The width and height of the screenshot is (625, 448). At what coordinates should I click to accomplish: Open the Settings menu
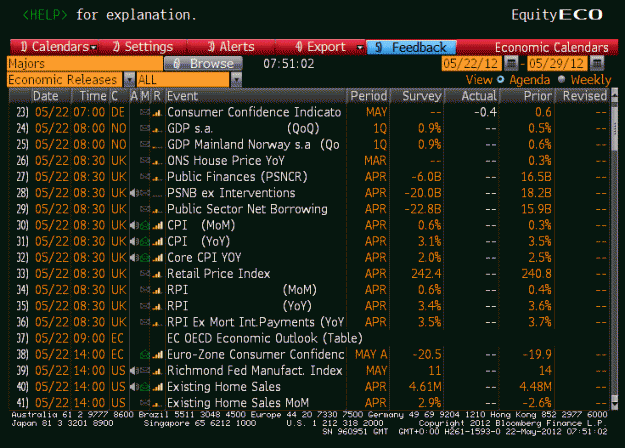[143, 47]
